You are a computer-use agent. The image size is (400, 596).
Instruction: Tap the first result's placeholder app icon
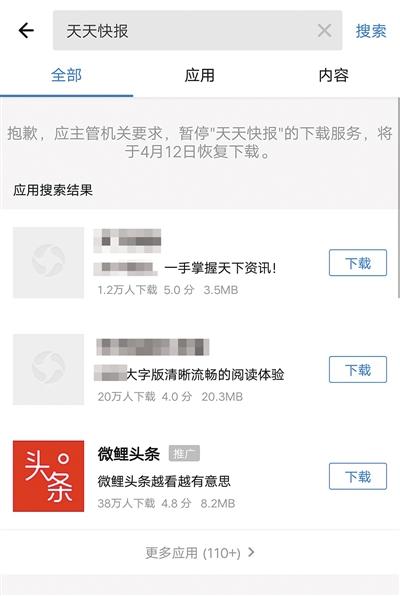pyautogui.click(x=48, y=263)
